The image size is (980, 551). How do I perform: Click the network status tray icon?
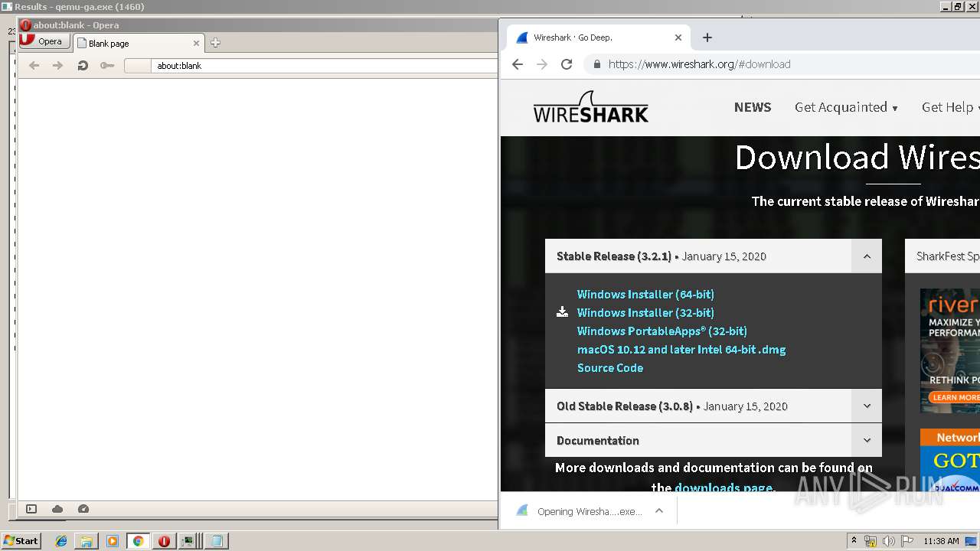(871, 541)
